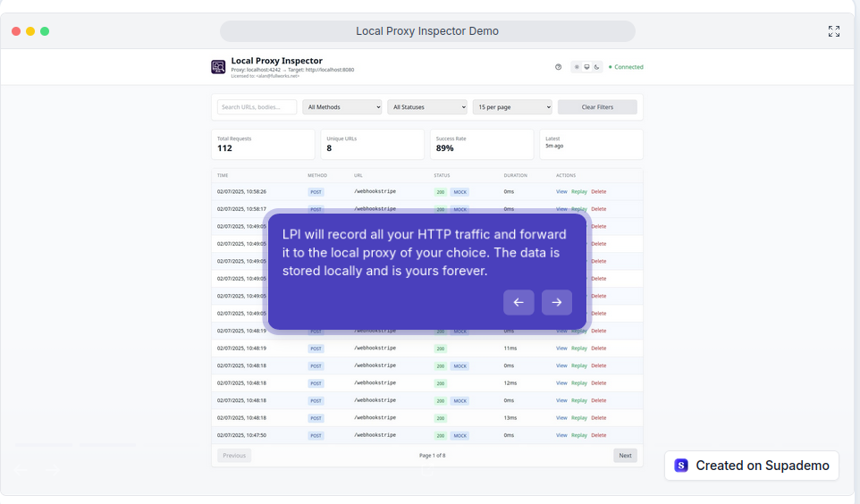
Task: Replay the request with 12ms duration
Action: coord(579,382)
